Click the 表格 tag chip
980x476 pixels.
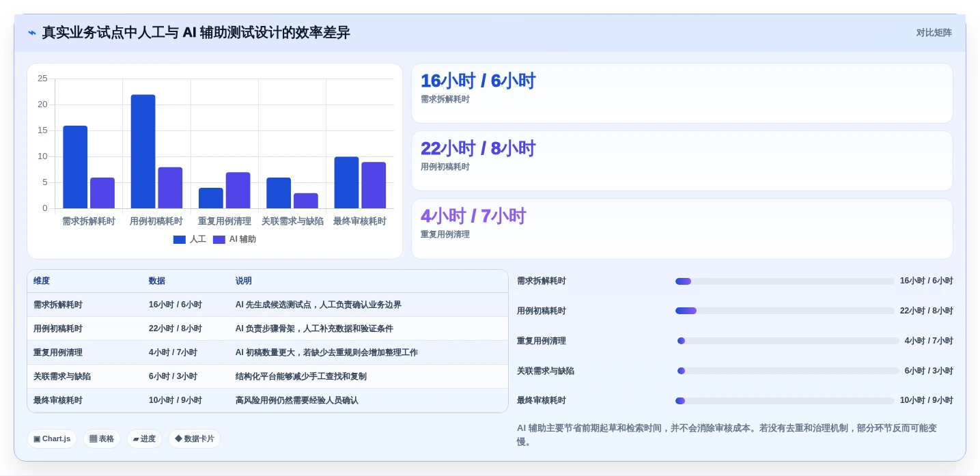click(x=102, y=439)
